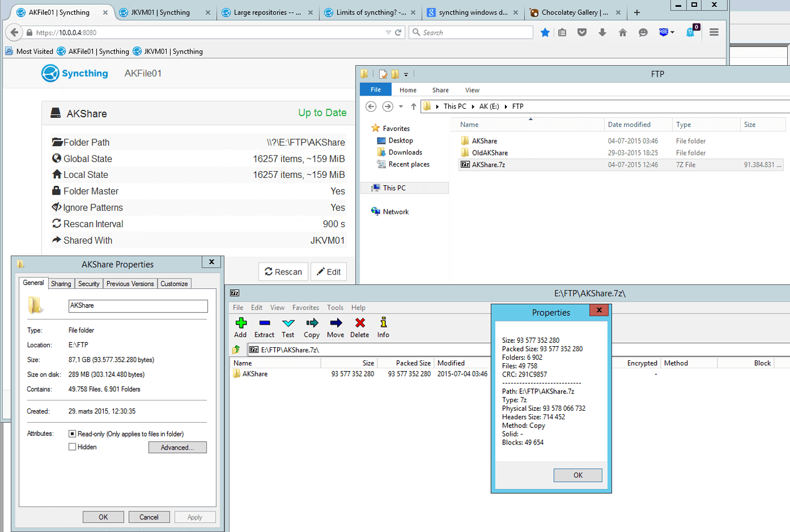Open the URL bar history dropdown

click(389, 33)
